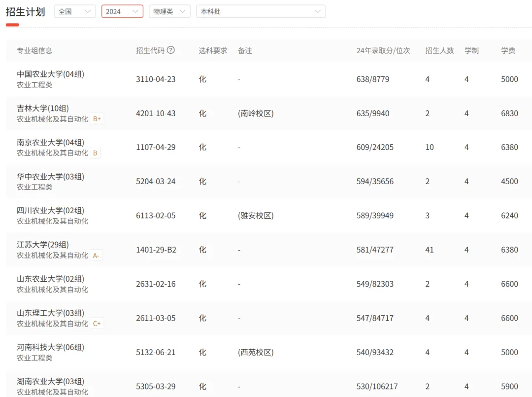Open 华中农业大学(03组) group link
Viewport: 532px width, 397px height.
point(51,176)
